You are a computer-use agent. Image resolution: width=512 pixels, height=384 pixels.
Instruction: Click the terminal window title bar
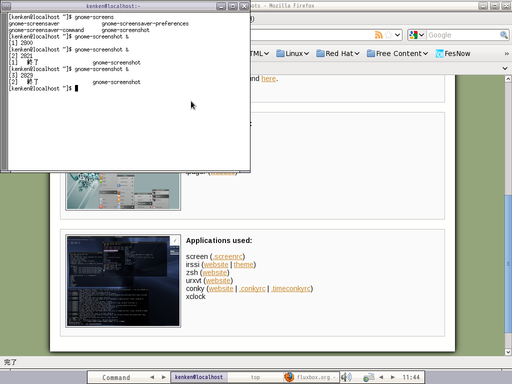click(x=113, y=6)
